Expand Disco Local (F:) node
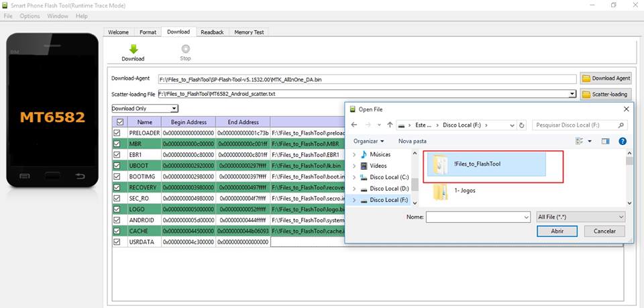This screenshot has width=644, height=308. 354,200
